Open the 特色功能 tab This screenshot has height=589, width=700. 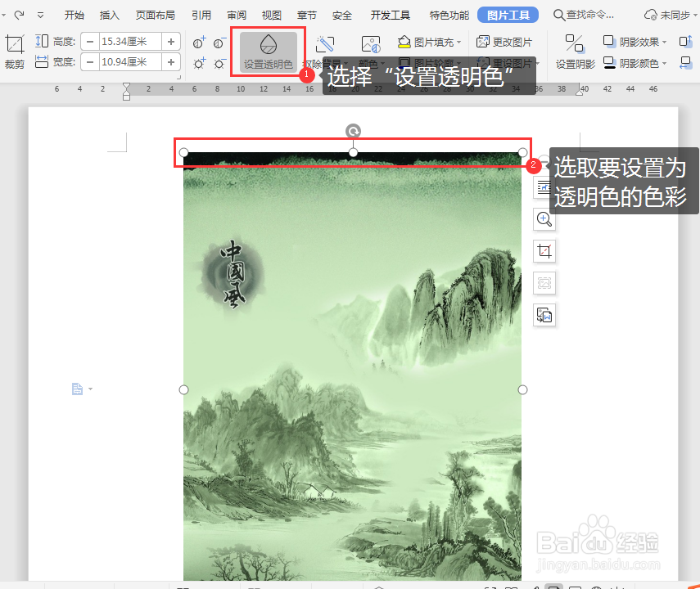(449, 16)
